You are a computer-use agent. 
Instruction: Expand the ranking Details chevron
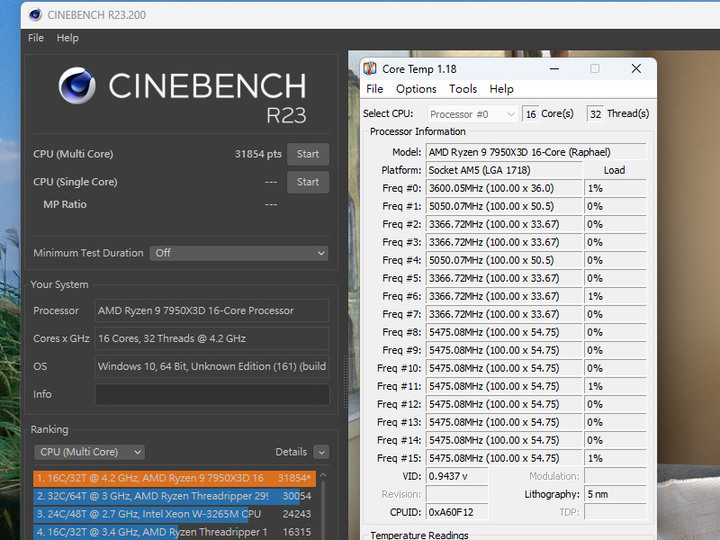point(321,452)
